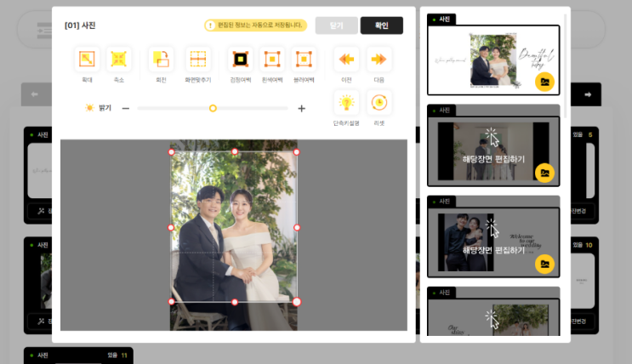Click the right end of the brightness track
Screen dimensions: 632x364
click(285, 108)
